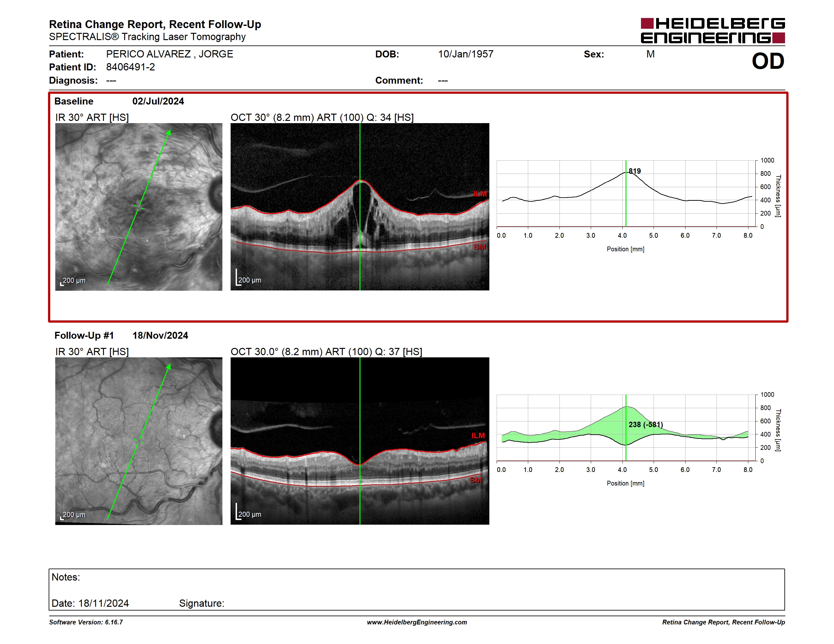Click the 200 µm scale bar on follow-up OCT

tap(249, 512)
